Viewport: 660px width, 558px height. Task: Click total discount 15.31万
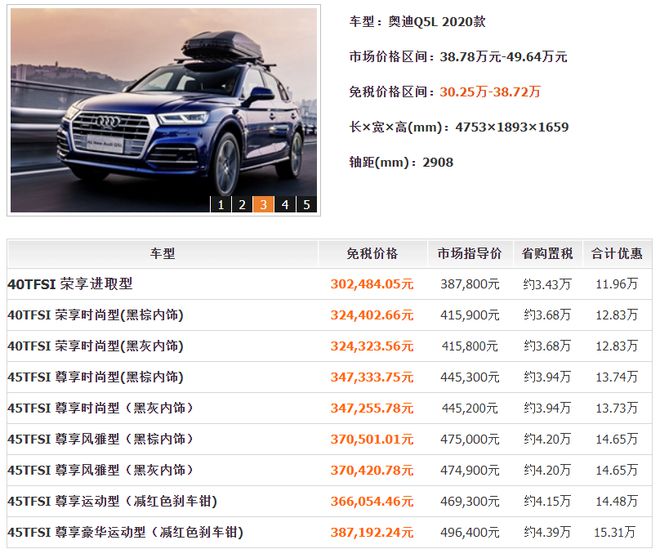[615, 532]
